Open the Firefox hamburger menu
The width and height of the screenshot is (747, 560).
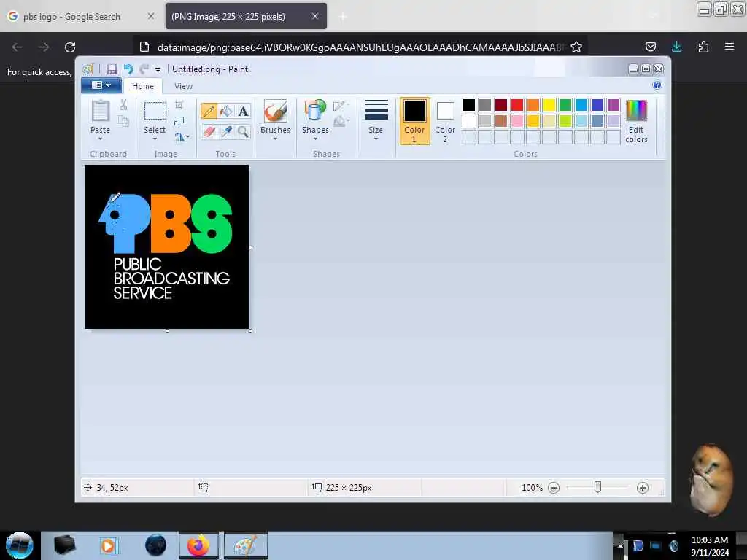[729, 47]
